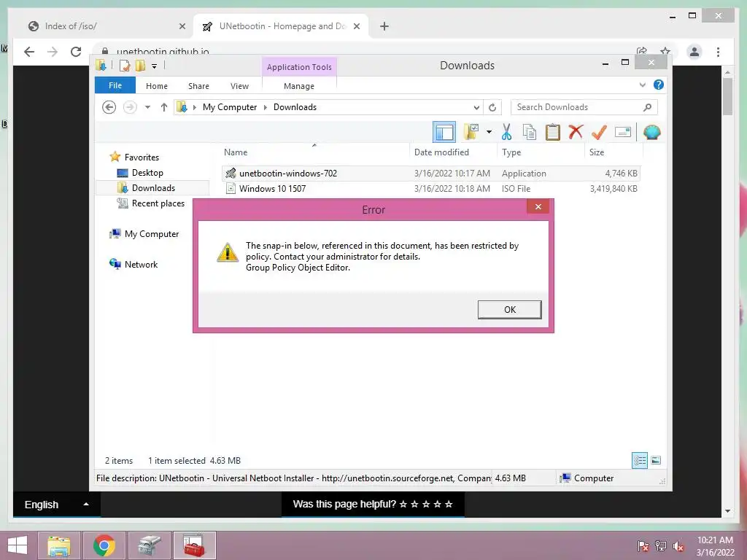Toggle the preview pane layout icon
The image size is (747, 560).
(x=444, y=133)
